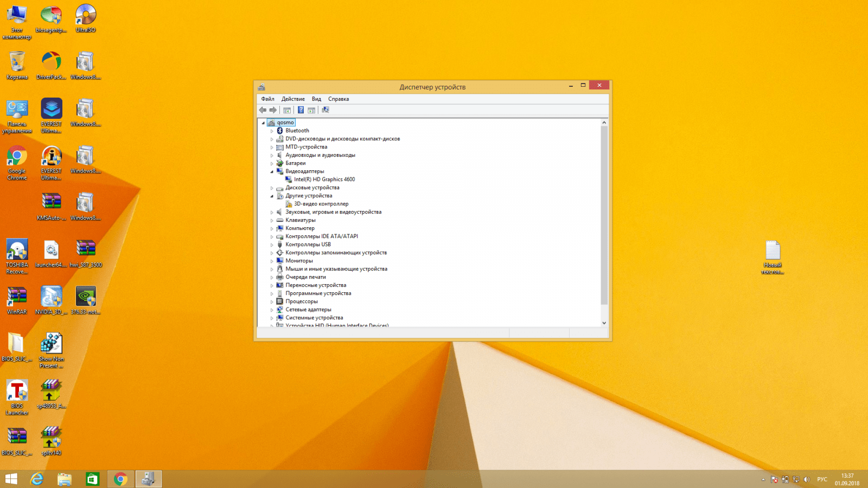The image size is (868, 488).
Task: Collapse the Другие устройства category
Action: click(272, 196)
